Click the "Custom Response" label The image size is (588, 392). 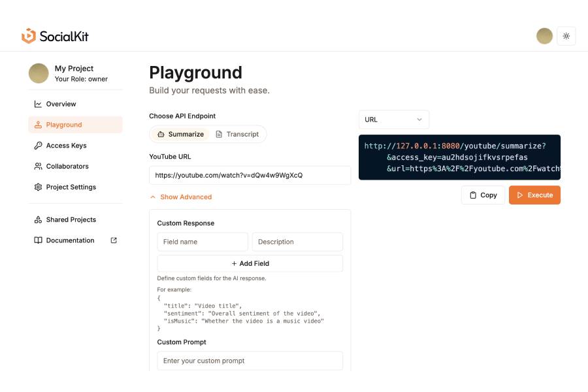pos(186,223)
